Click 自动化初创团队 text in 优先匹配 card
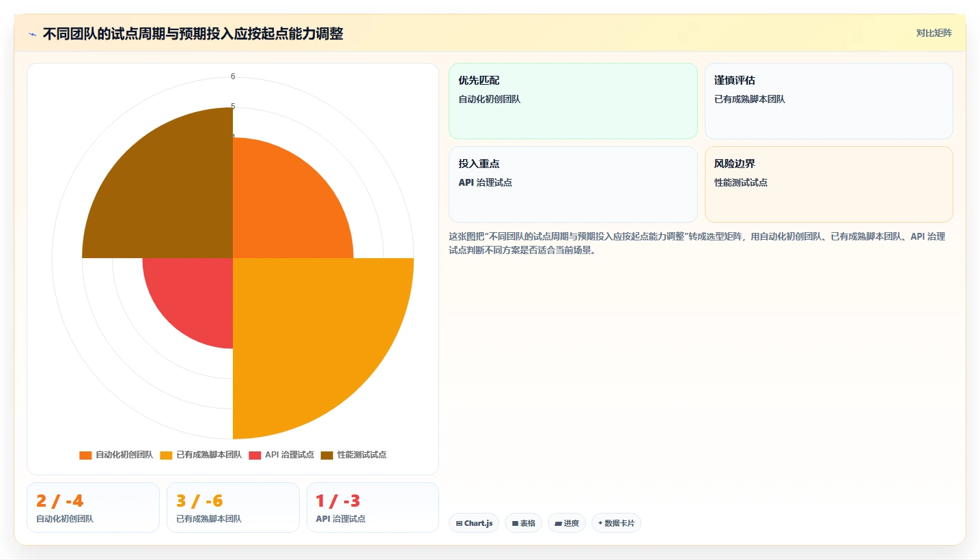The width and height of the screenshot is (980, 560). pyautogui.click(x=489, y=99)
